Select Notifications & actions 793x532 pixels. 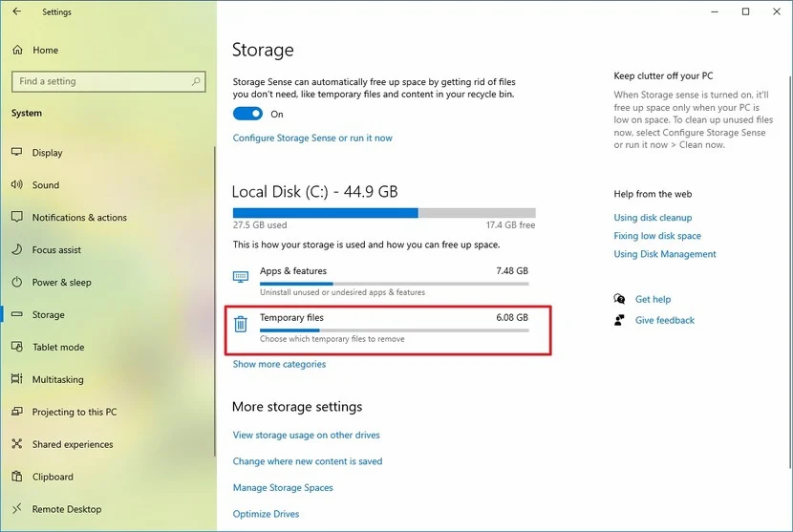click(79, 218)
